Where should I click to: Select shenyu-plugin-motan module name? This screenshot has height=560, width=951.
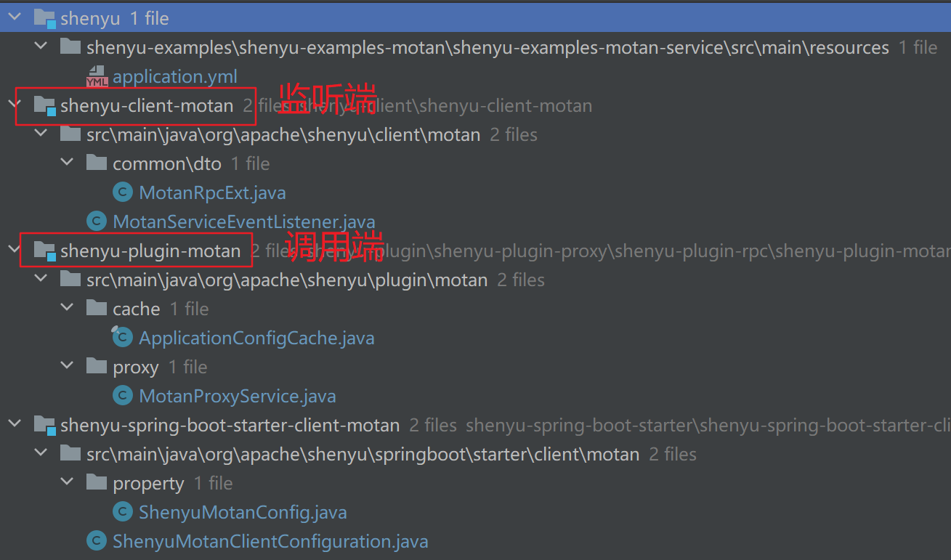(150, 251)
